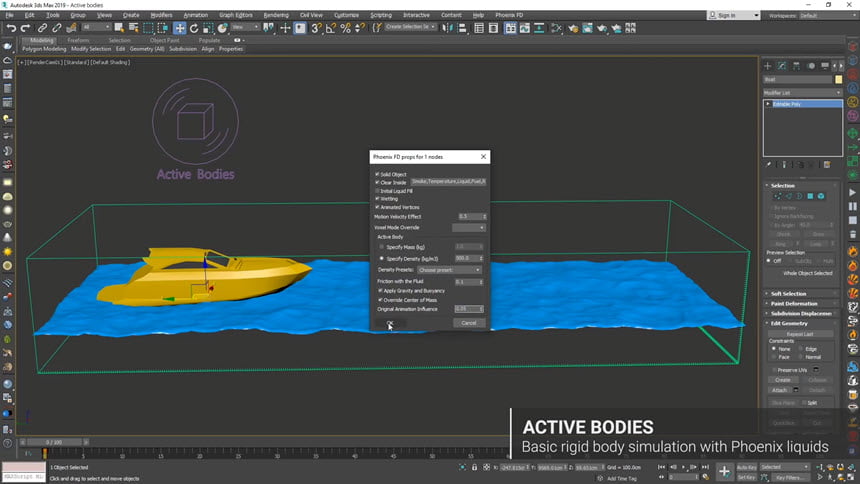Viewport: 860px width, 484px height.
Task: Toggle the Solid Object checkbox
Action: tap(377, 174)
